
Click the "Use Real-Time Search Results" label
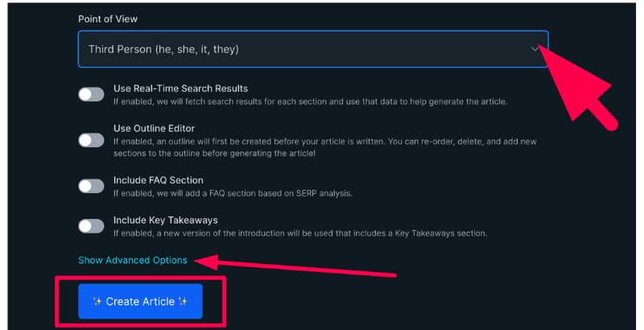click(180, 89)
